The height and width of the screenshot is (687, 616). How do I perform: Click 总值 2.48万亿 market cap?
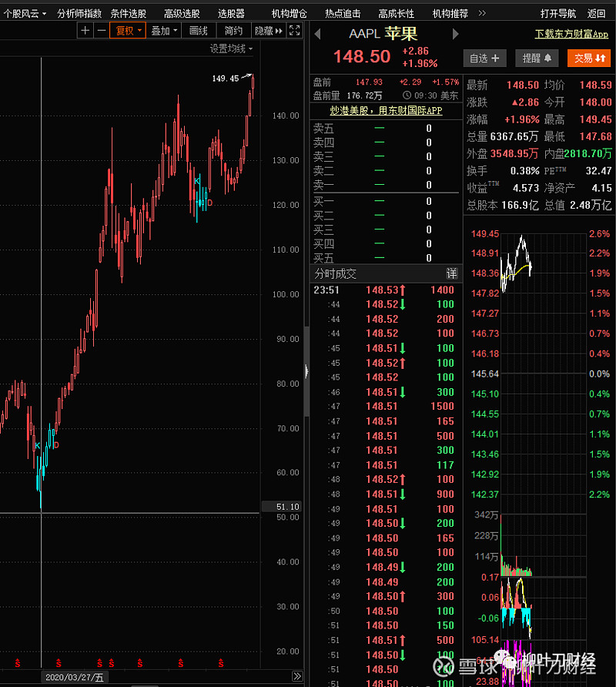point(591,205)
